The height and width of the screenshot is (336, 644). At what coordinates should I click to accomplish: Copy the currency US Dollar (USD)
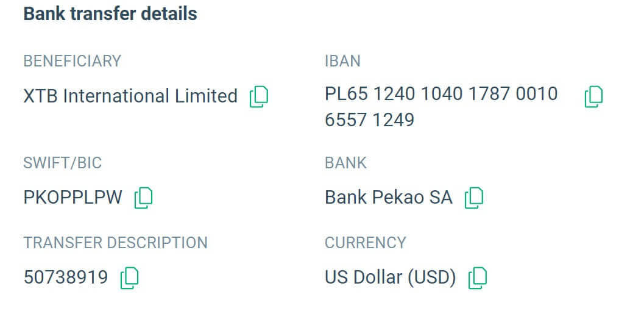478,278
